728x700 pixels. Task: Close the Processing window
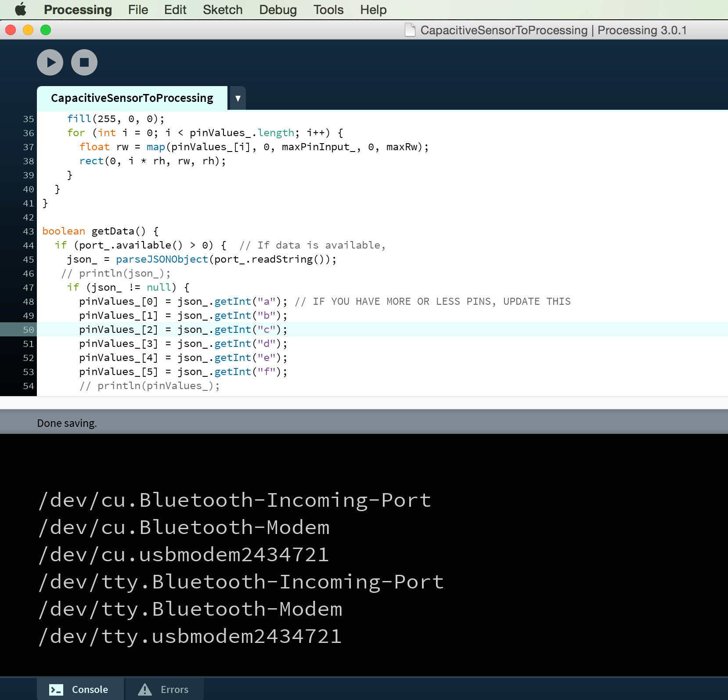pos(11,30)
